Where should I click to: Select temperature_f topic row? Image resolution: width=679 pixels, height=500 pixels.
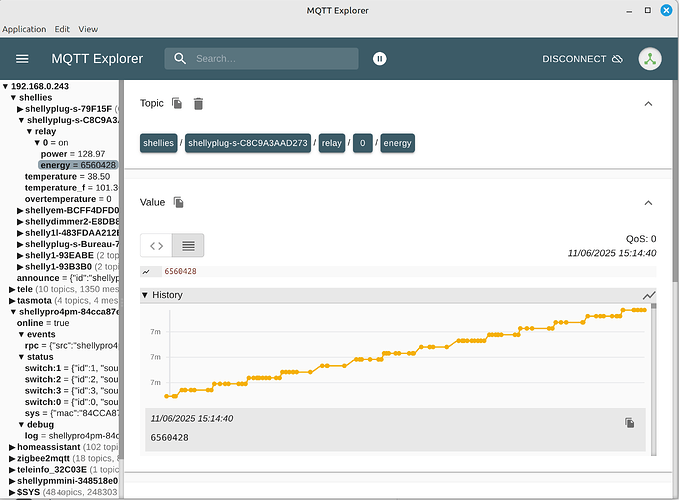coord(71,188)
